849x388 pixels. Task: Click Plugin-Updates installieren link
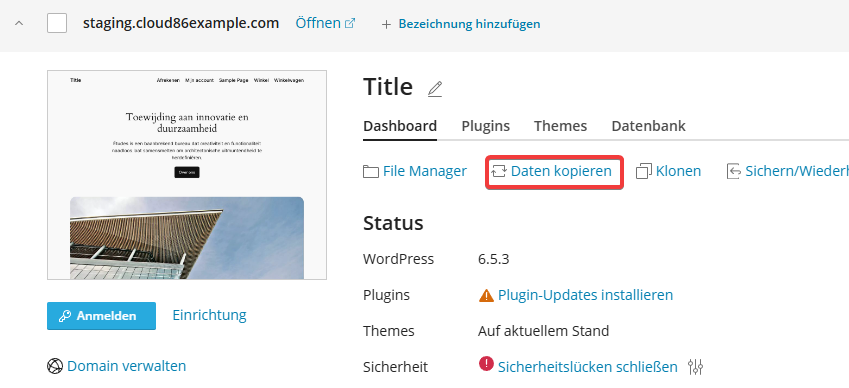point(585,295)
